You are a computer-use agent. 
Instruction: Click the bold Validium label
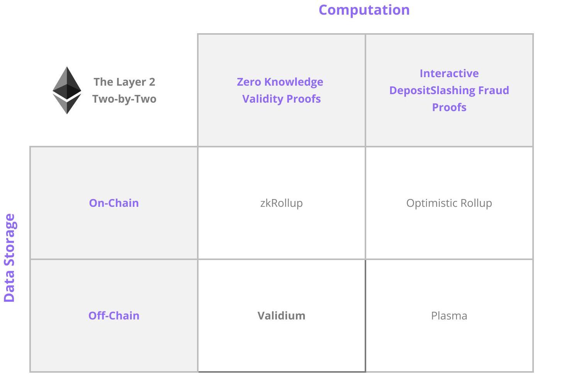pos(281,316)
